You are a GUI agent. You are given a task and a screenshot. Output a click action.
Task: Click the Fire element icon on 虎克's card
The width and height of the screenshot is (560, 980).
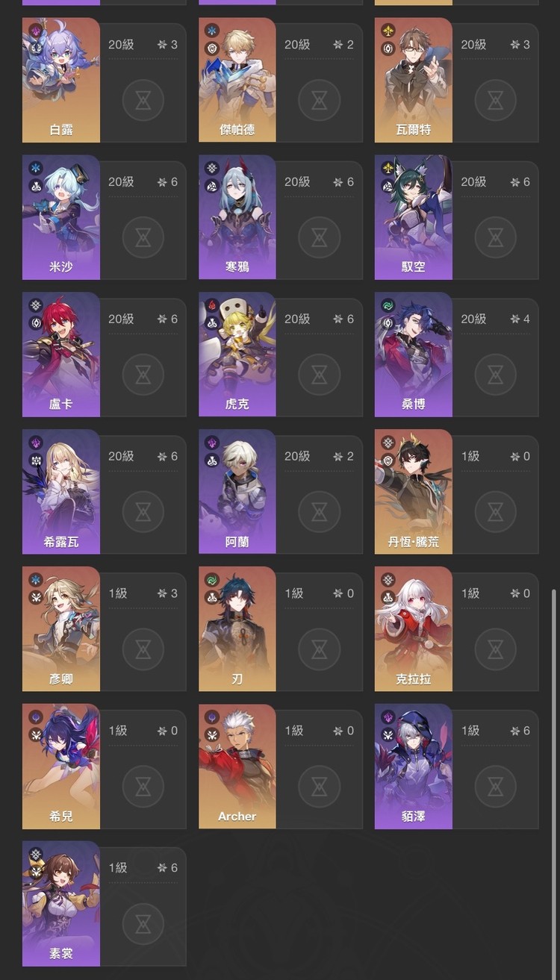click(211, 306)
